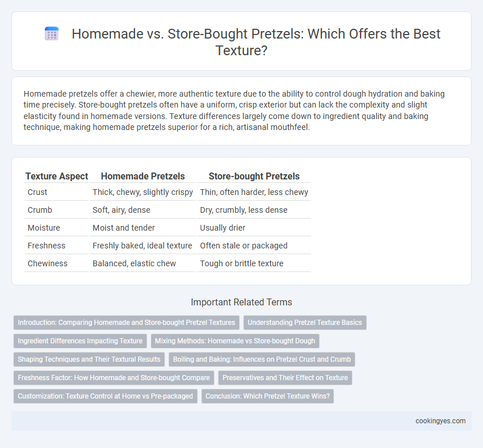
Task: Visit the cookingyes.com footer link
Action: point(440,421)
